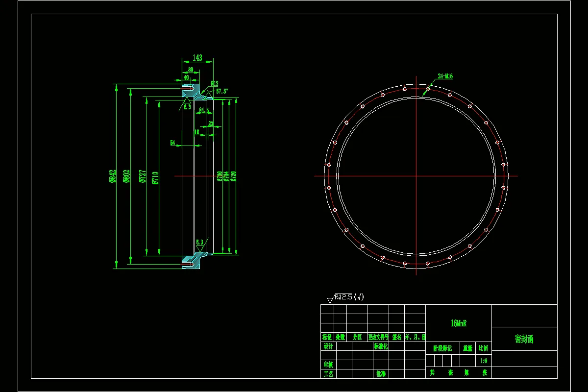Select the 54 dimension text
Viewport: 588px width, 392px height.
point(172,143)
